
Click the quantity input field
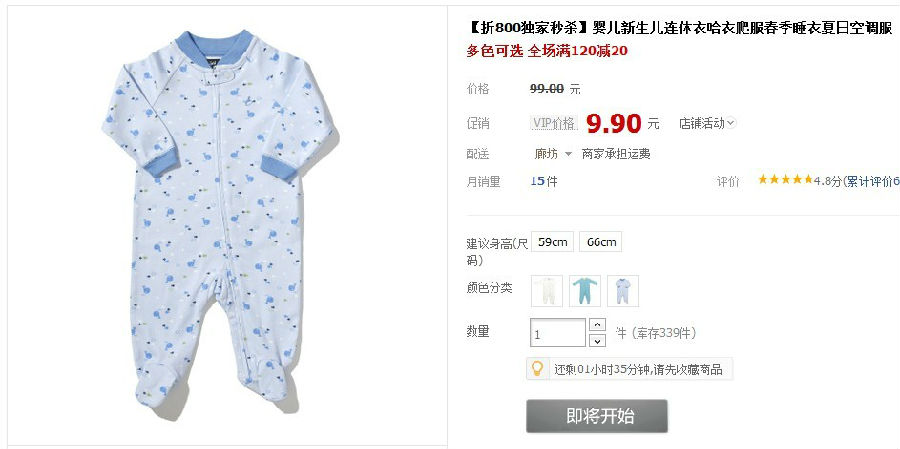pyautogui.click(x=558, y=333)
